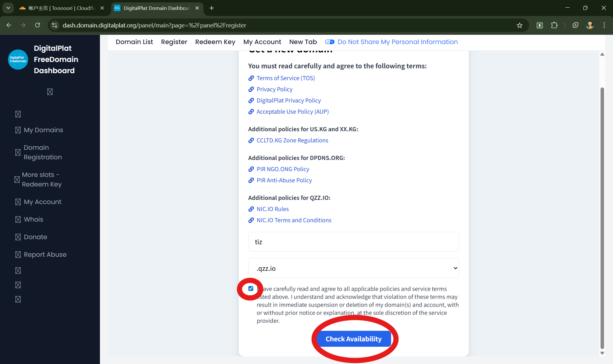Viewport: 613px width, 364px height.
Task: Open the Terms of Service (TOS) link
Action: [285, 78]
